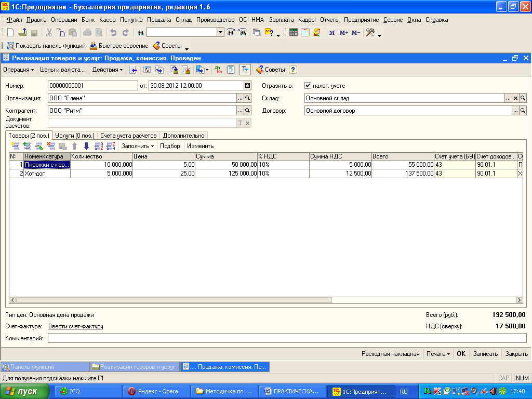Screen dimensions: 532x399
Task: Open the calendar icon in main toolbar
Action: [x=305, y=33]
